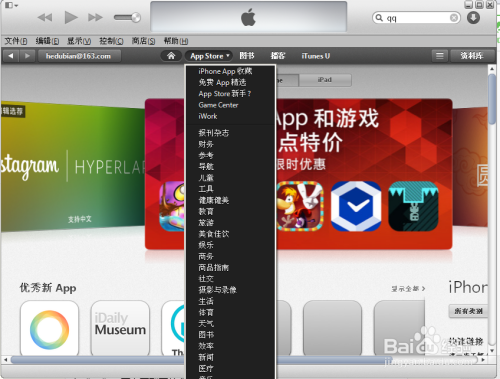500x379 pixels.
Task: Choose the 商务 category
Action: (x=206, y=256)
